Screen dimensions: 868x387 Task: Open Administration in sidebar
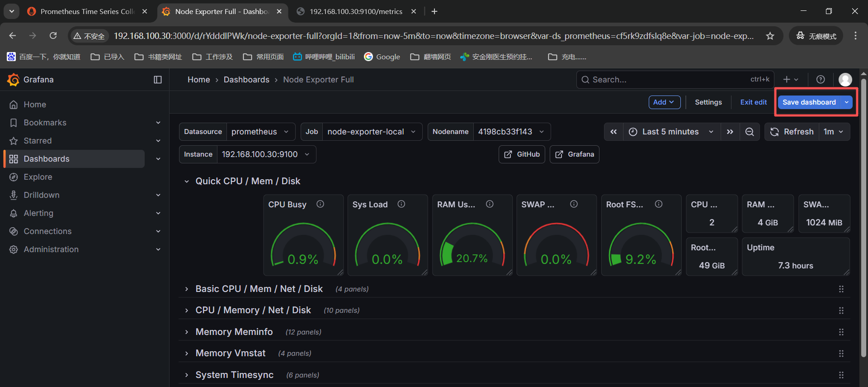51,249
